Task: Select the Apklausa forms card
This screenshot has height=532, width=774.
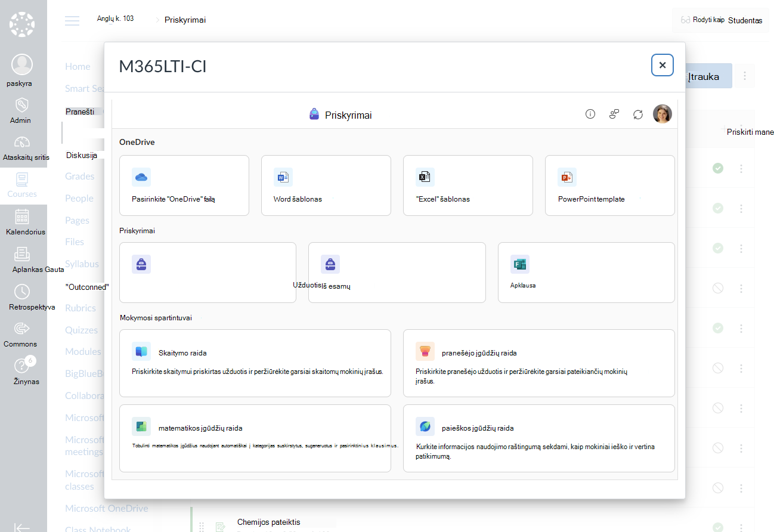Action: [586, 273]
